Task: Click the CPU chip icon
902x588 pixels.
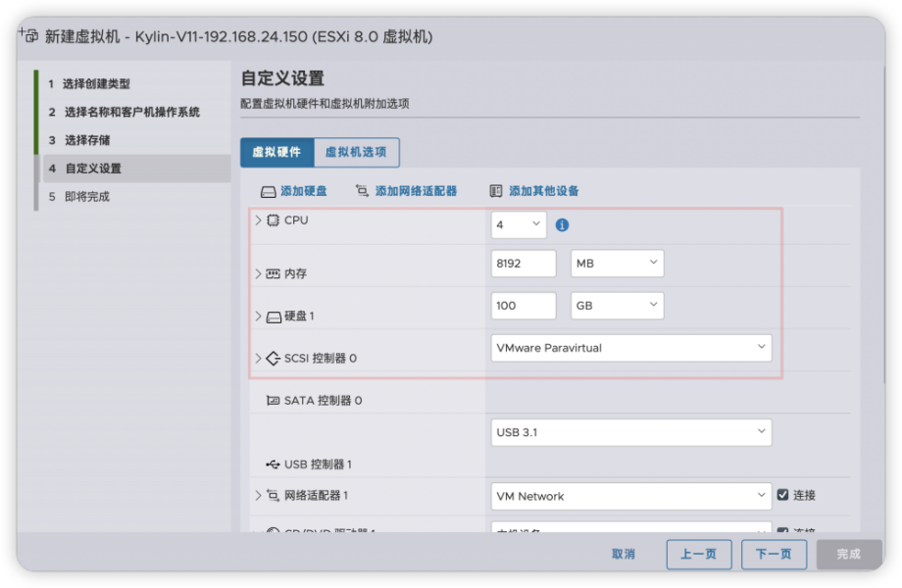Action: [x=273, y=220]
